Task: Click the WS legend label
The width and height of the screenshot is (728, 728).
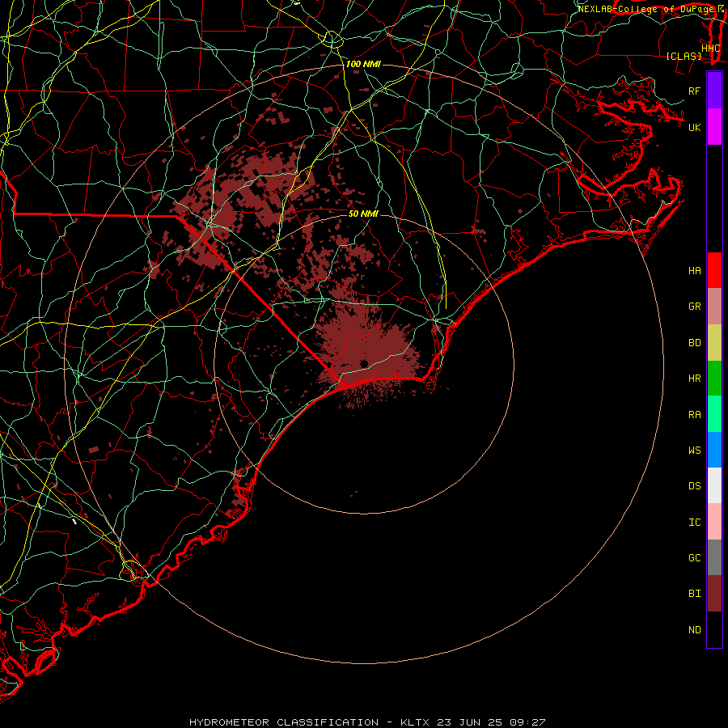Action: pyautogui.click(x=694, y=450)
